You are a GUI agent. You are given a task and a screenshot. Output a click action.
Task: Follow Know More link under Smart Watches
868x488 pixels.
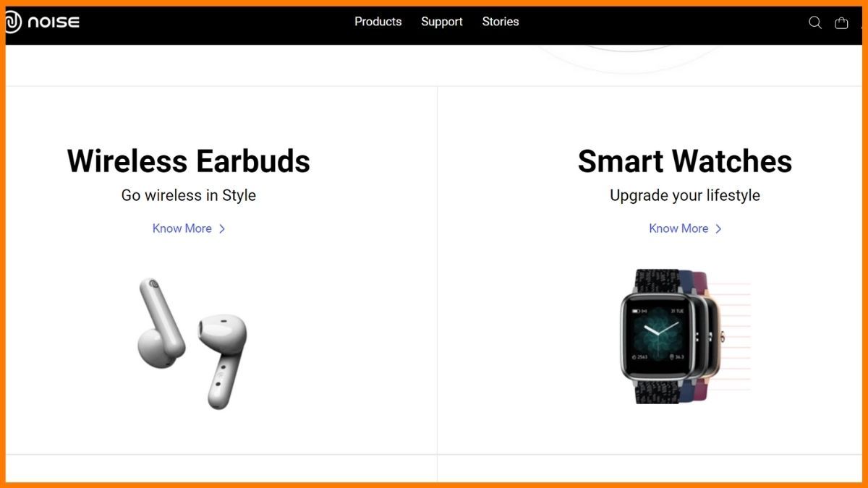tap(678, 228)
